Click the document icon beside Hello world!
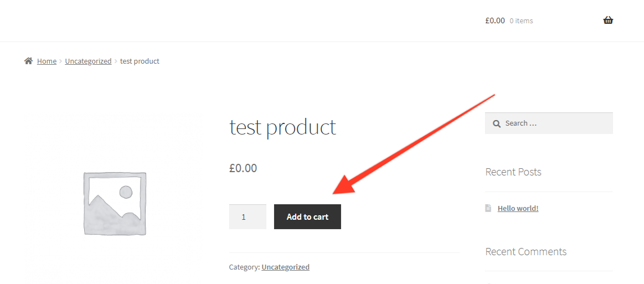The height and width of the screenshot is (284, 644). click(x=488, y=208)
